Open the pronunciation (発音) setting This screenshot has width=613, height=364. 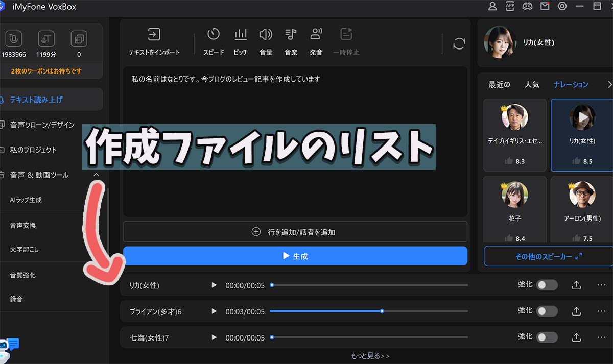(316, 42)
